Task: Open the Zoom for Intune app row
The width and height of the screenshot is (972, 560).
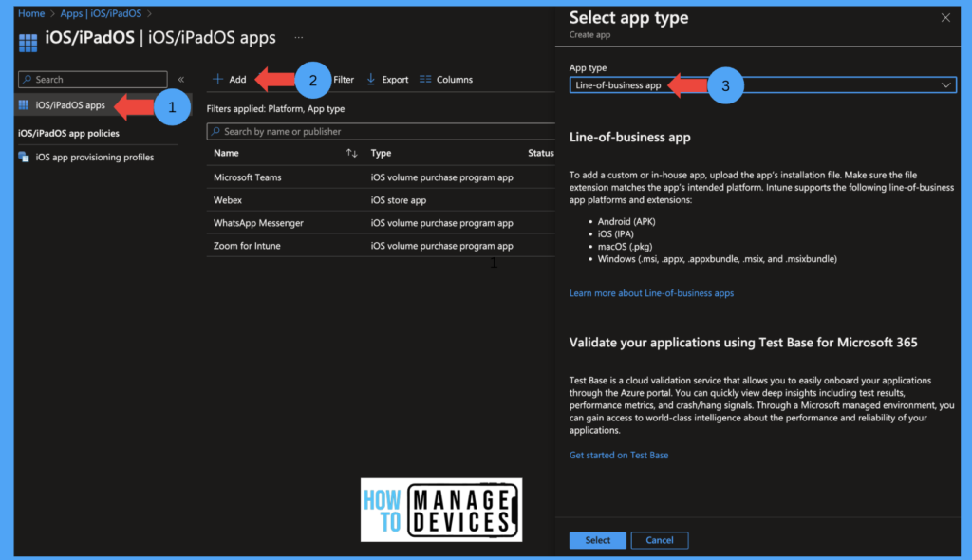Action: point(381,246)
